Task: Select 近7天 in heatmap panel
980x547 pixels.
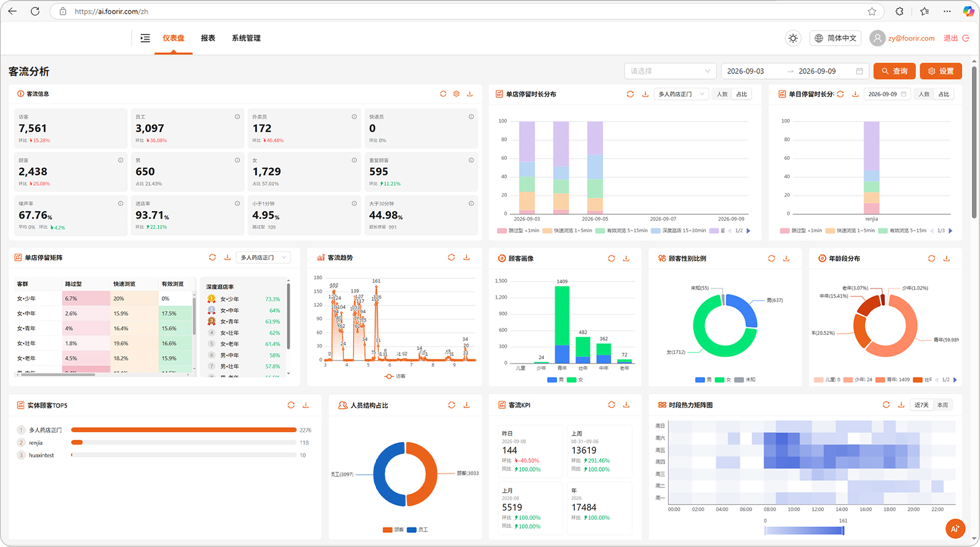Action: [x=921, y=405]
